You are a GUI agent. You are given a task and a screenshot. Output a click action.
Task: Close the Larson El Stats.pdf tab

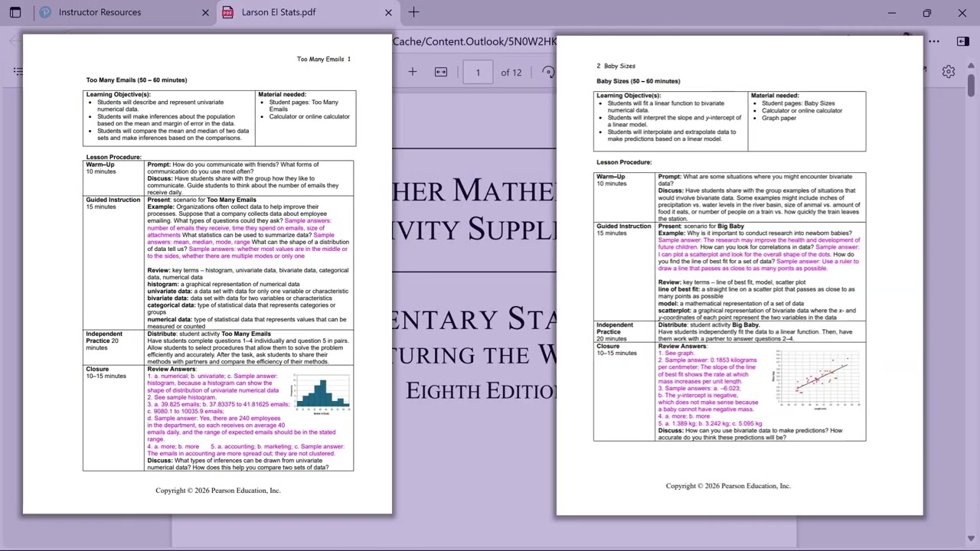click(388, 12)
